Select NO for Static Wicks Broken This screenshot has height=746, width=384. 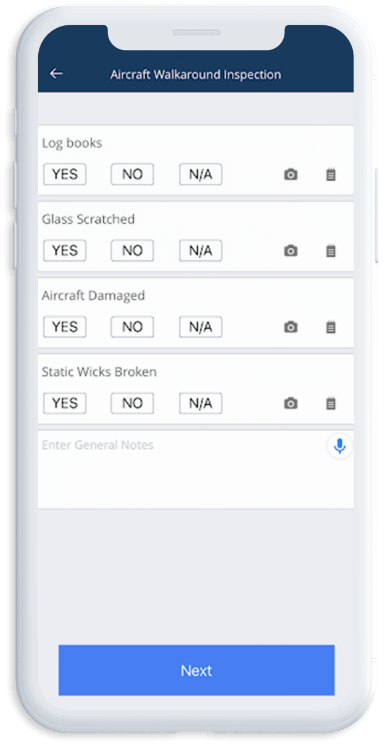[x=132, y=403]
